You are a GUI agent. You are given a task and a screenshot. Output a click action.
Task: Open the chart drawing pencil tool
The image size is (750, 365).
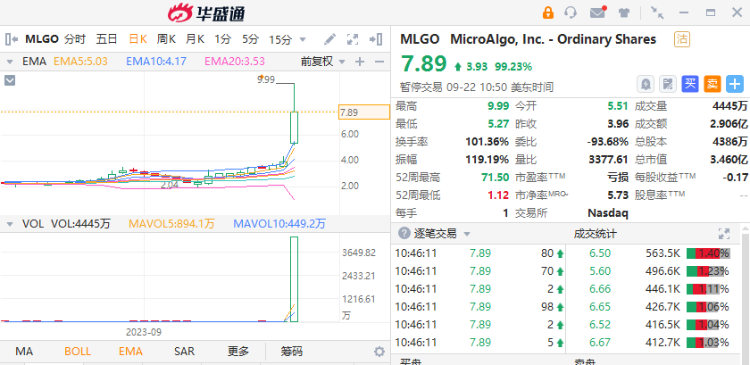[330, 39]
